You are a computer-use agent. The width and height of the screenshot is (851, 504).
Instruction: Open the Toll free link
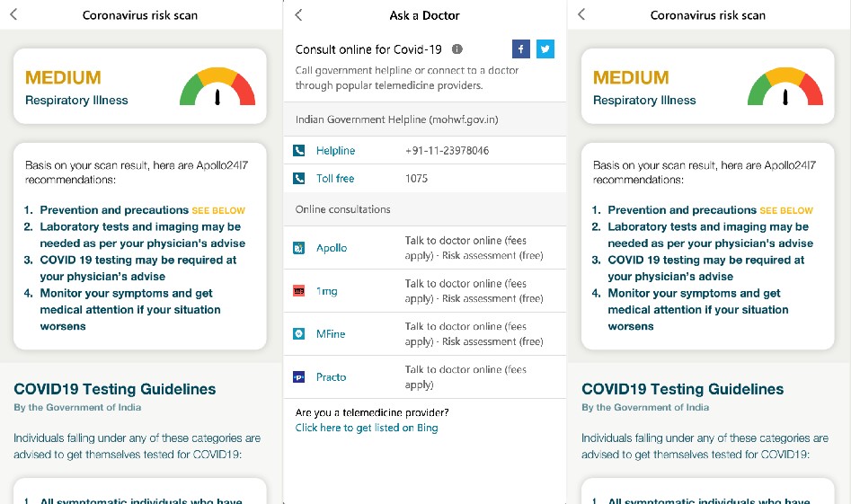pyautogui.click(x=335, y=178)
